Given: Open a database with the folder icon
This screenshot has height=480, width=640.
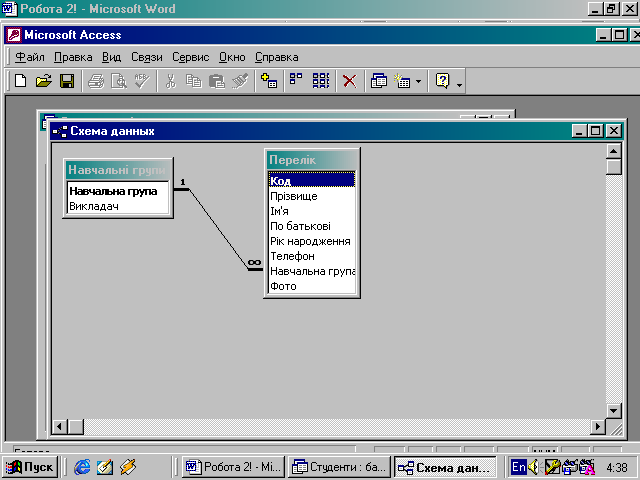Looking at the screenshot, I should [x=44, y=81].
